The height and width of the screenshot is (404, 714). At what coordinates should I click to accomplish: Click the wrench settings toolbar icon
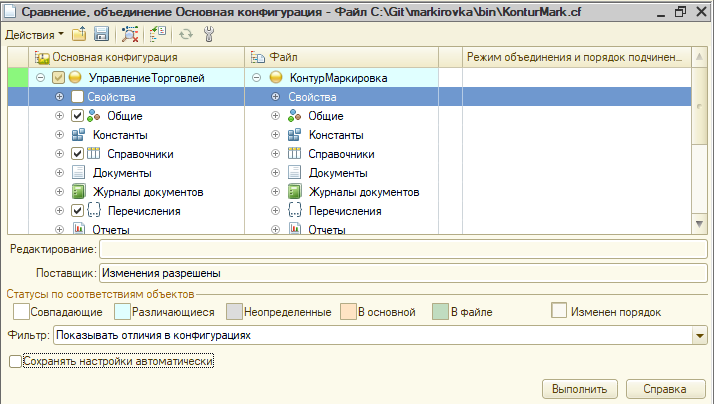209,34
